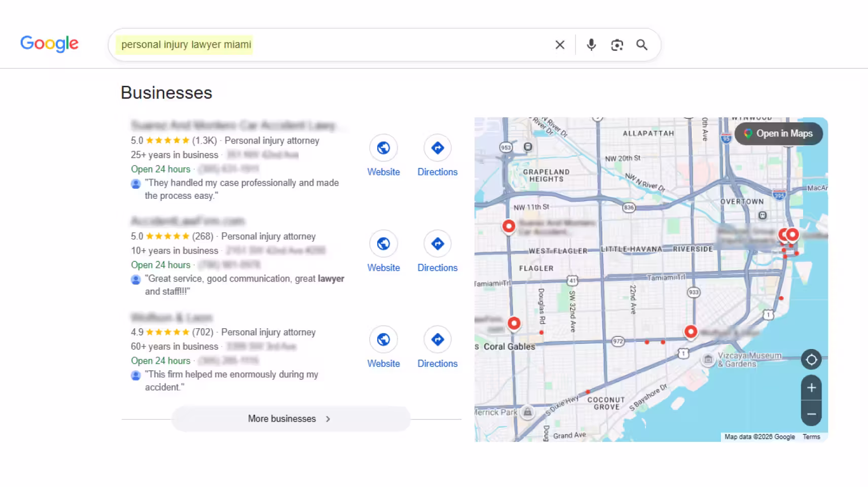This screenshot has width=868, height=487.
Task: Zoom in on the map with plus
Action: pos(811,388)
